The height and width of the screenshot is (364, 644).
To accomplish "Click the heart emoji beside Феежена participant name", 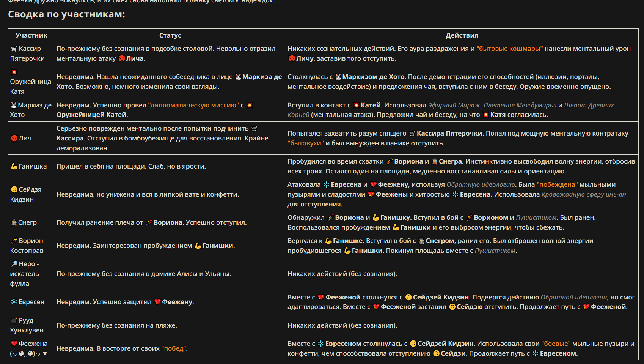I will point(14,344).
